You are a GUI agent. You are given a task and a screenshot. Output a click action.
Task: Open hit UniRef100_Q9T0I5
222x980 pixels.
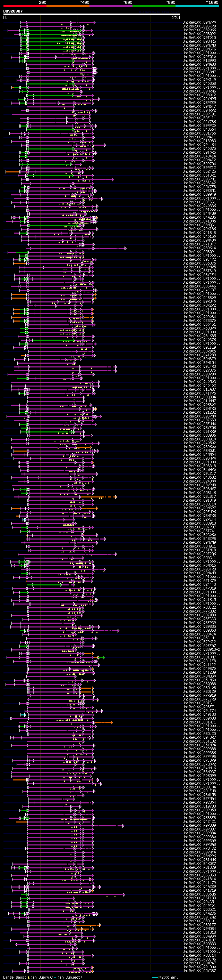click(x=199, y=38)
